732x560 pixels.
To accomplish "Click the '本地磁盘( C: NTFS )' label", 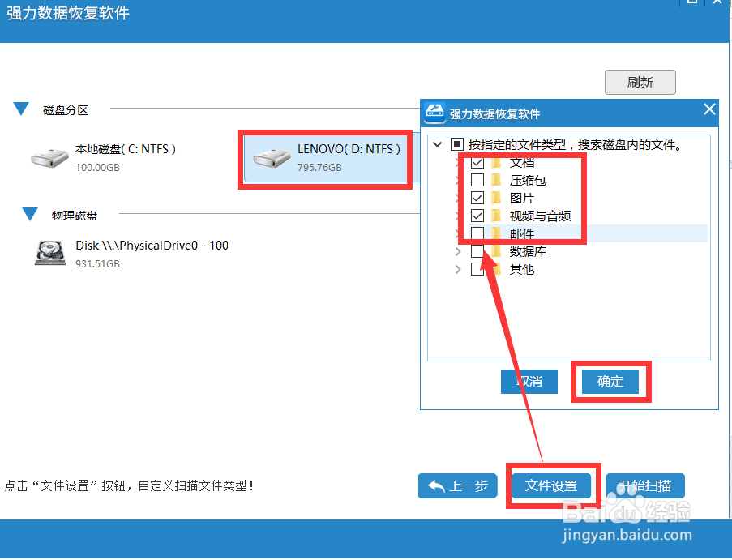I will [126, 149].
